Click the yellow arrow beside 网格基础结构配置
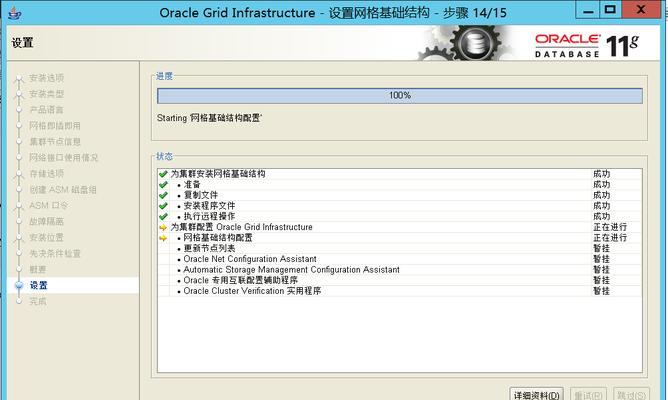The height and width of the screenshot is (400, 668). [x=163, y=238]
